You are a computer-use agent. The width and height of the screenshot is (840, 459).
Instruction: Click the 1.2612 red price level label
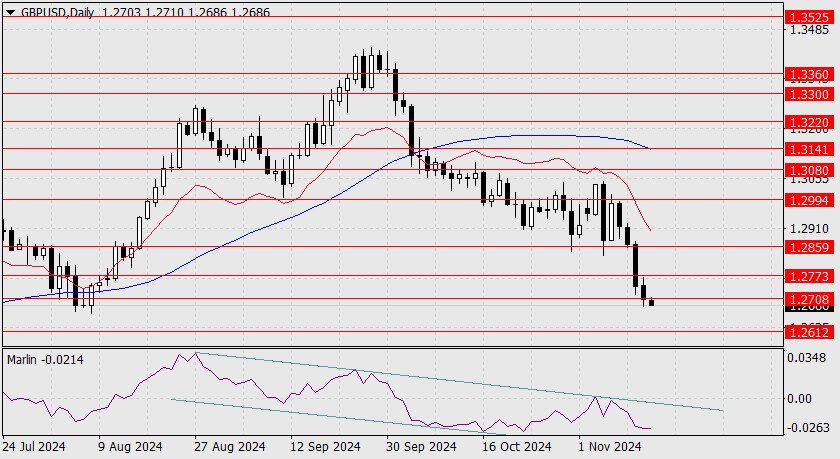click(x=809, y=332)
